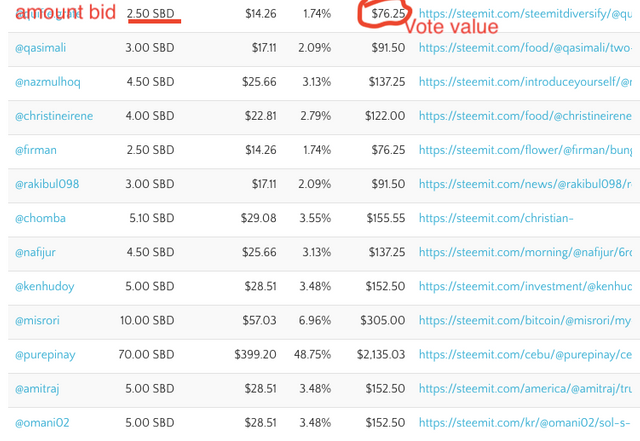This screenshot has height=441, width=640.
Task: Select the 70.00 SBD bid amount cell
Action: pyautogui.click(x=150, y=354)
